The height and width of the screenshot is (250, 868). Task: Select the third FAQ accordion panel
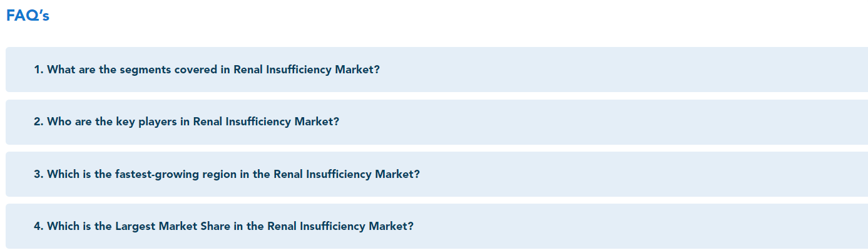tap(437, 174)
